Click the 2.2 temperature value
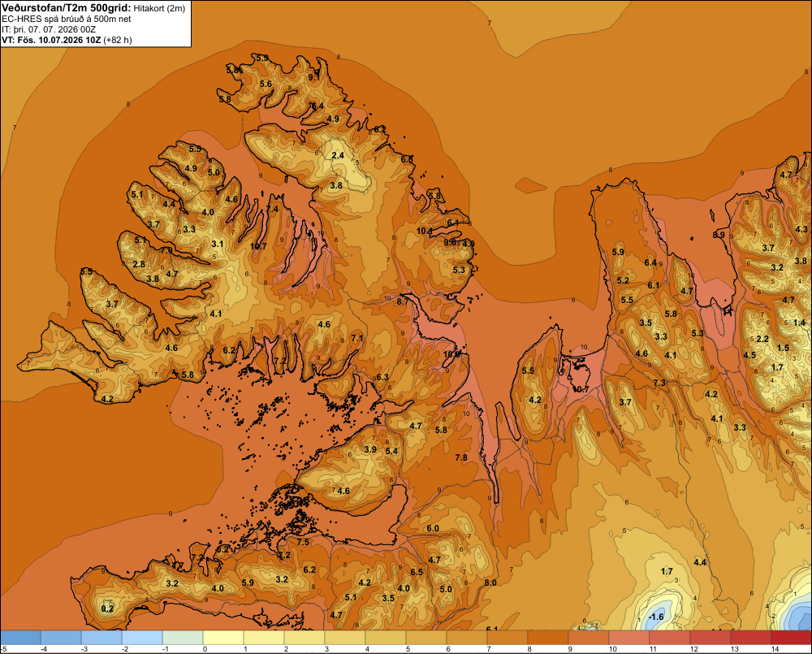Image resolution: width=812 pixels, height=654 pixels. coord(762,339)
